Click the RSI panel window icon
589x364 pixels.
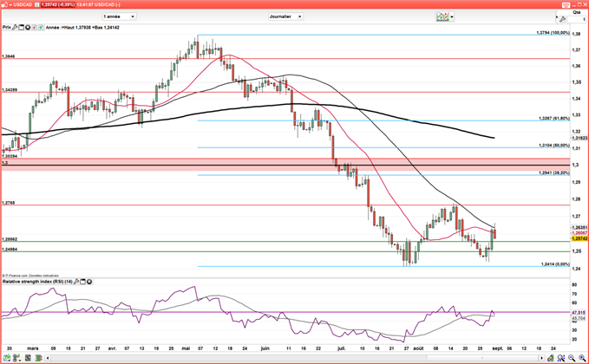[82, 282]
